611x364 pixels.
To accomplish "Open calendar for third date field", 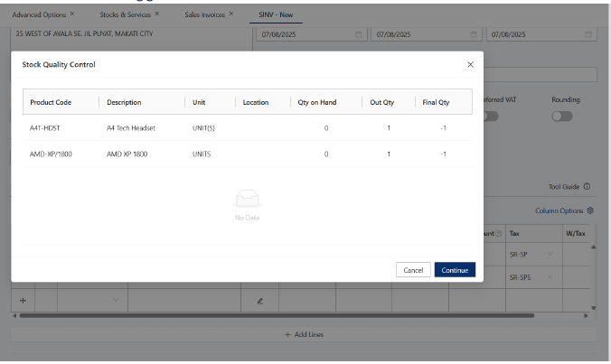I will click(588, 34).
